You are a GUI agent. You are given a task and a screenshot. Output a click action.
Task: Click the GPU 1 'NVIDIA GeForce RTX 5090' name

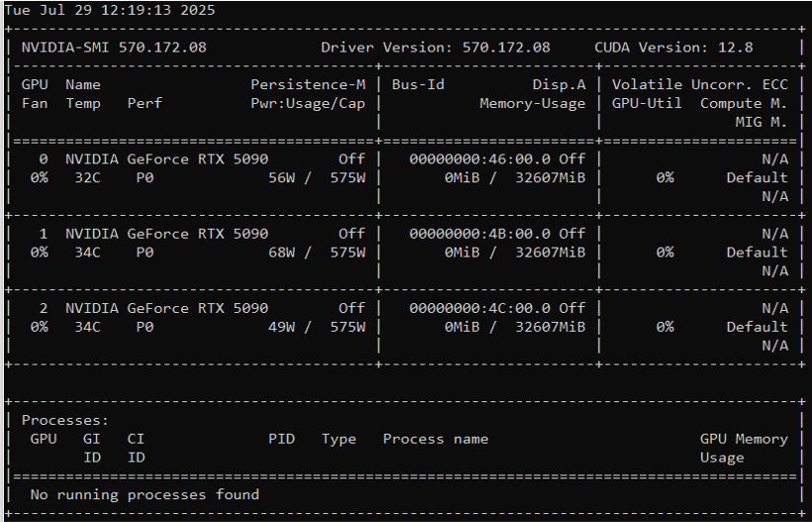pos(166,234)
